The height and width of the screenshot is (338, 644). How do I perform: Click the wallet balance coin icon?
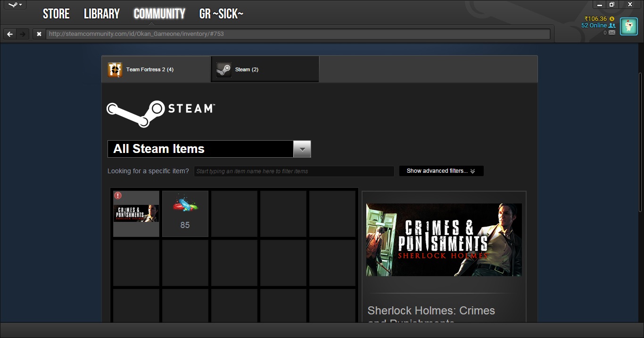click(x=612, y=19)
